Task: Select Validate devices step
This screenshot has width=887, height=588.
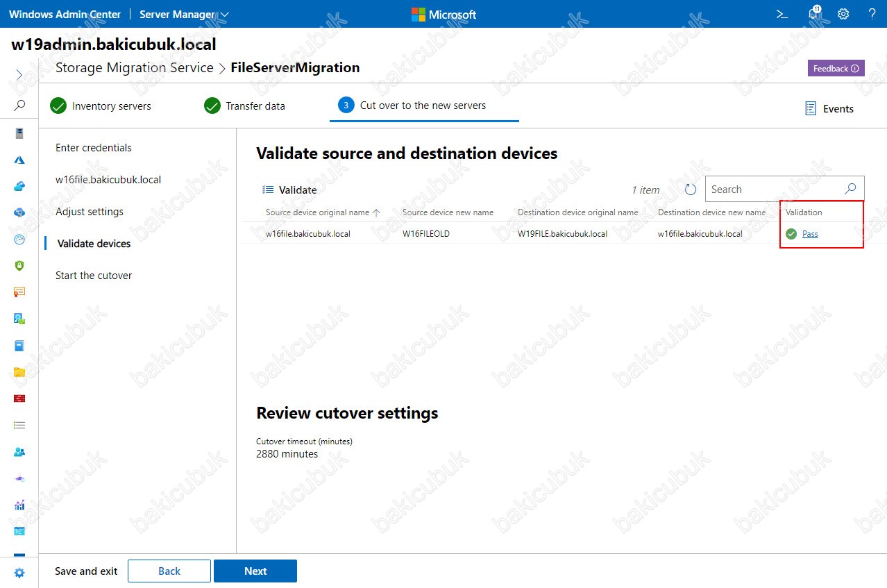Action: [94, 244]
